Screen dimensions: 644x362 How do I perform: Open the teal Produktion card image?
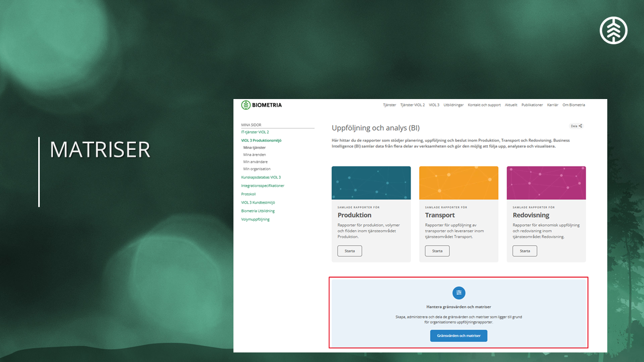371,183
